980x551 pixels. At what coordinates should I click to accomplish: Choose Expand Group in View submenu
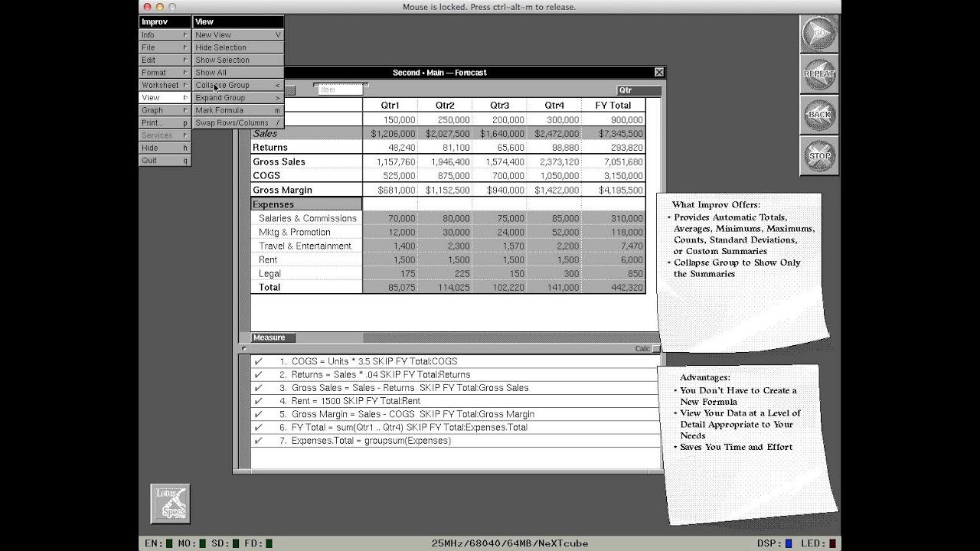238,97
